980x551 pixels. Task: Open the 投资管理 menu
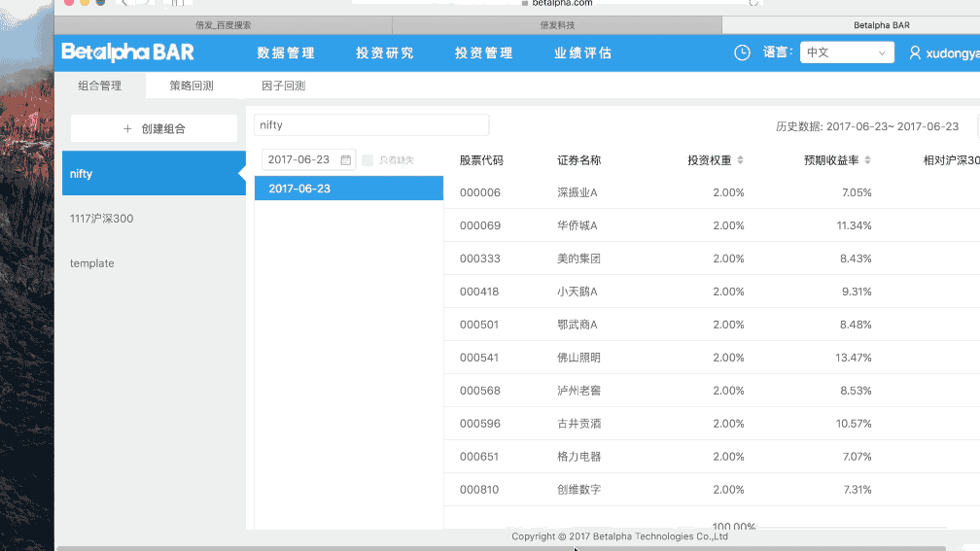[484, 53]
